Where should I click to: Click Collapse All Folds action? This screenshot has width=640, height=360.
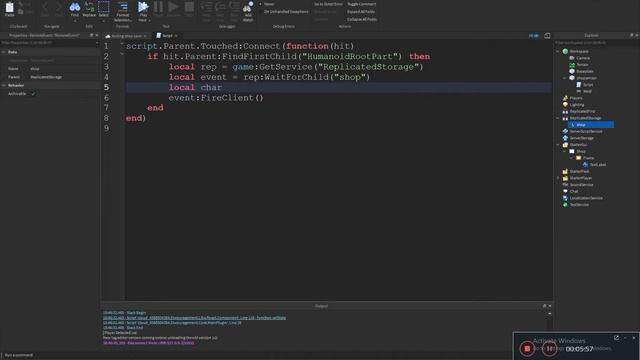[x=362, y=19]
